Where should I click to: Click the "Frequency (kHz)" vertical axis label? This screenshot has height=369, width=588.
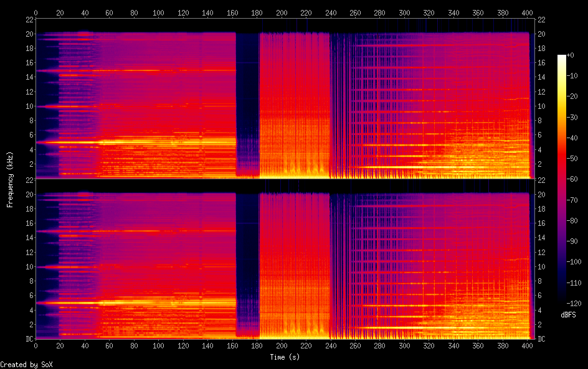10,179
